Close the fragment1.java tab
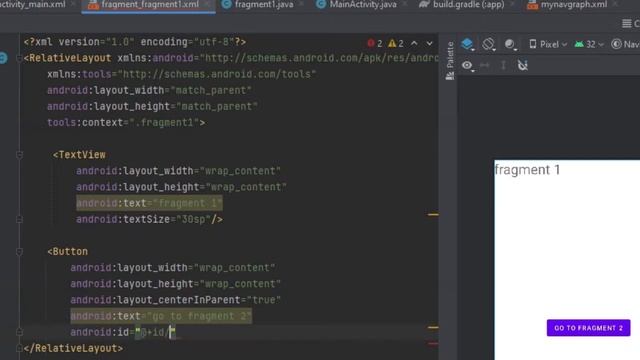Image resolution: width=640 pixels, height=360 pixels. point(302,5)
